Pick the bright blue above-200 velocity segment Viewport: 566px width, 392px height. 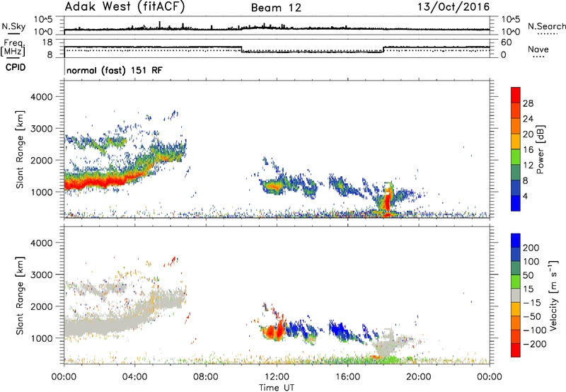point(516,241)
